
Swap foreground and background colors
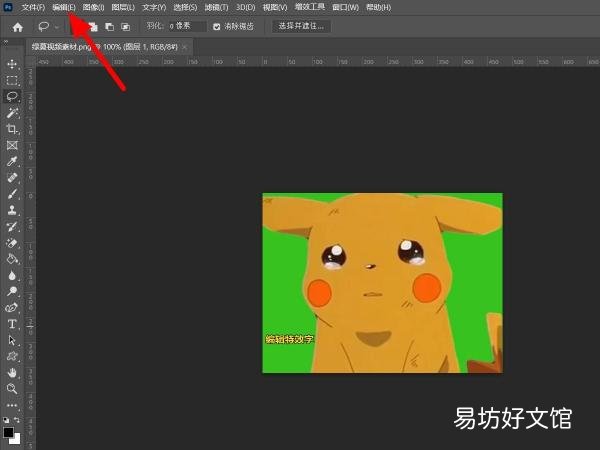[16, 420]
